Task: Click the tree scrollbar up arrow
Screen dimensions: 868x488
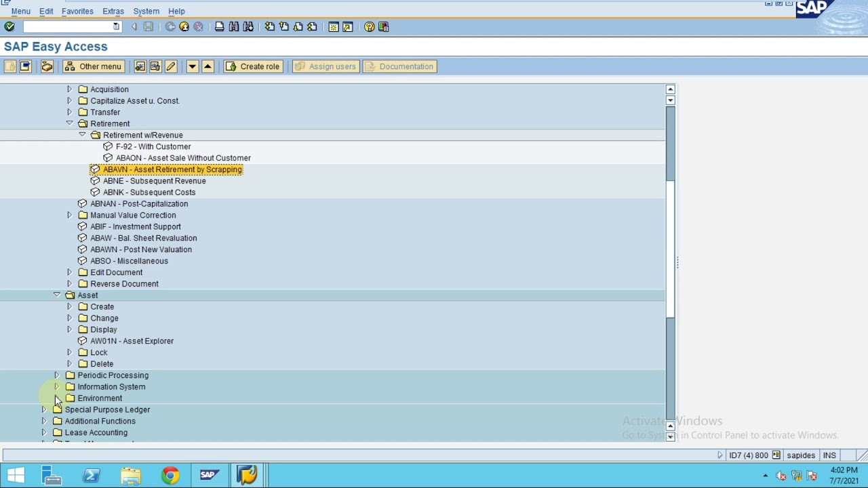Action: point(670,89)
